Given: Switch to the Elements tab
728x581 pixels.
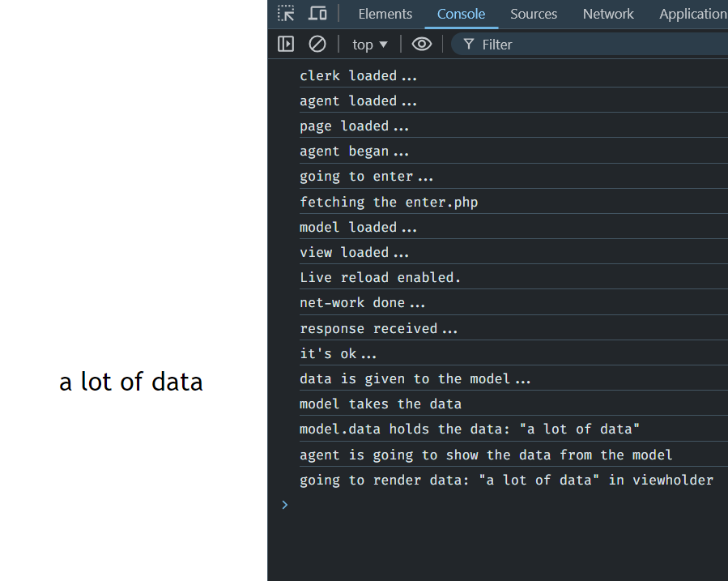Looking at the screenshot, I should click(385, 14).
